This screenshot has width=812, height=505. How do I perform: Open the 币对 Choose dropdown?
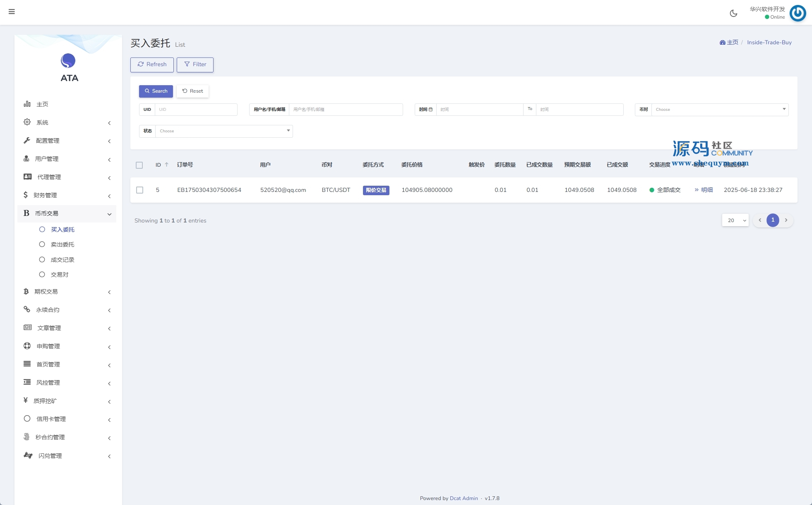coord(720,110)
